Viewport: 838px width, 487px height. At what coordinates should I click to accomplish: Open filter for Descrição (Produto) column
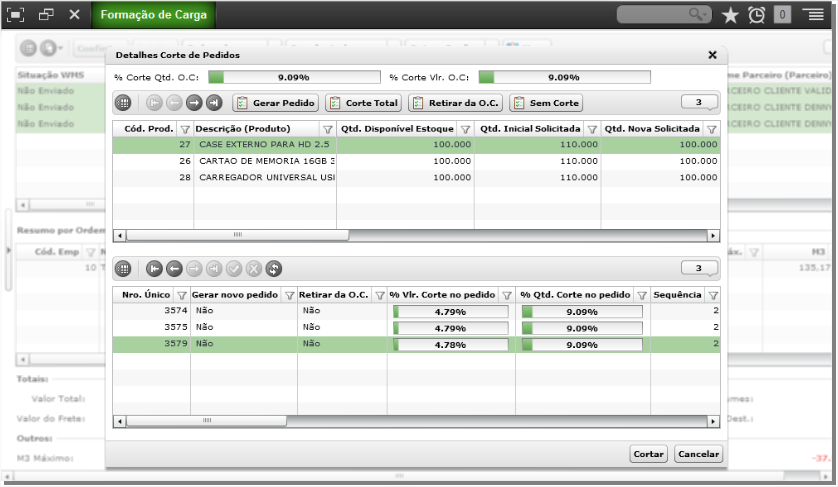pyautogui.click(x=328, y=129)
